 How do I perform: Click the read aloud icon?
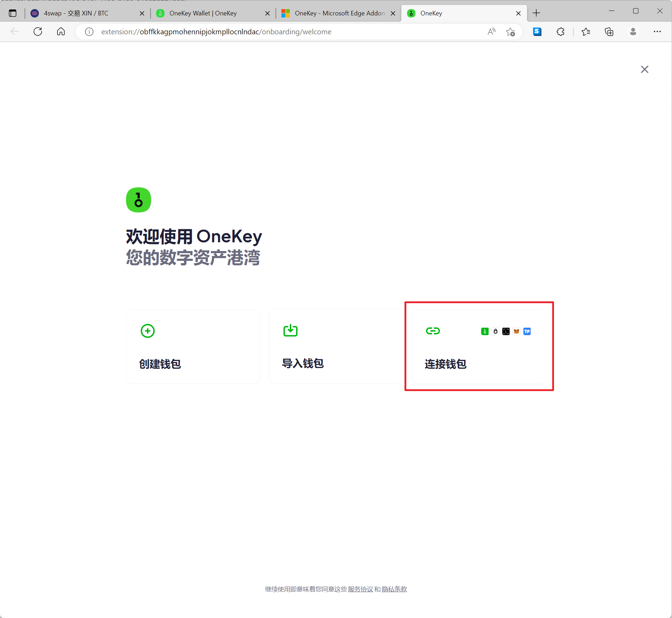(491, 32)
